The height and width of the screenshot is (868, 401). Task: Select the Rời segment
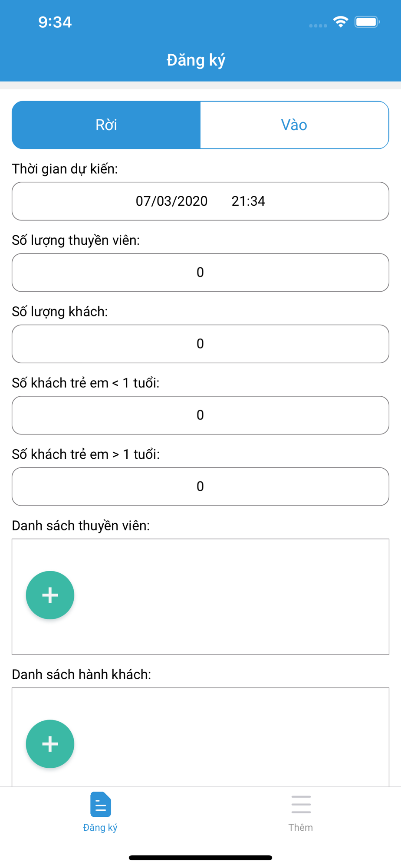[106, 125]
